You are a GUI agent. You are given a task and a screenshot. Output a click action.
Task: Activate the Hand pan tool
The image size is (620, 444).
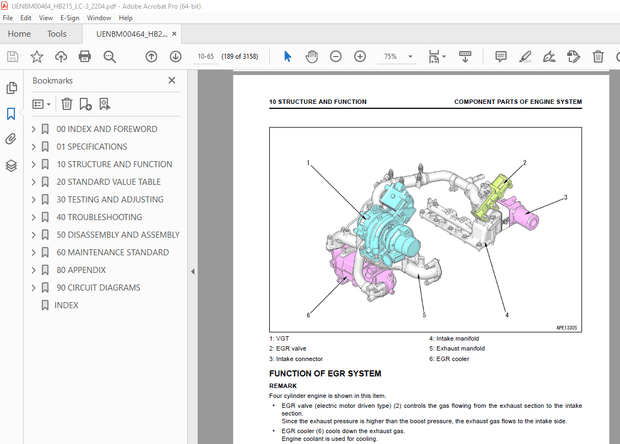pos(312,57)
